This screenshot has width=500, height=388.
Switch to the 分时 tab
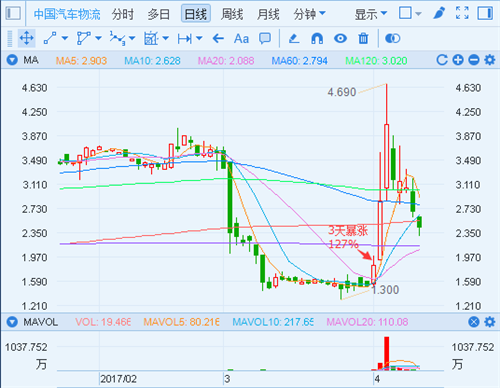coord(123,14)
